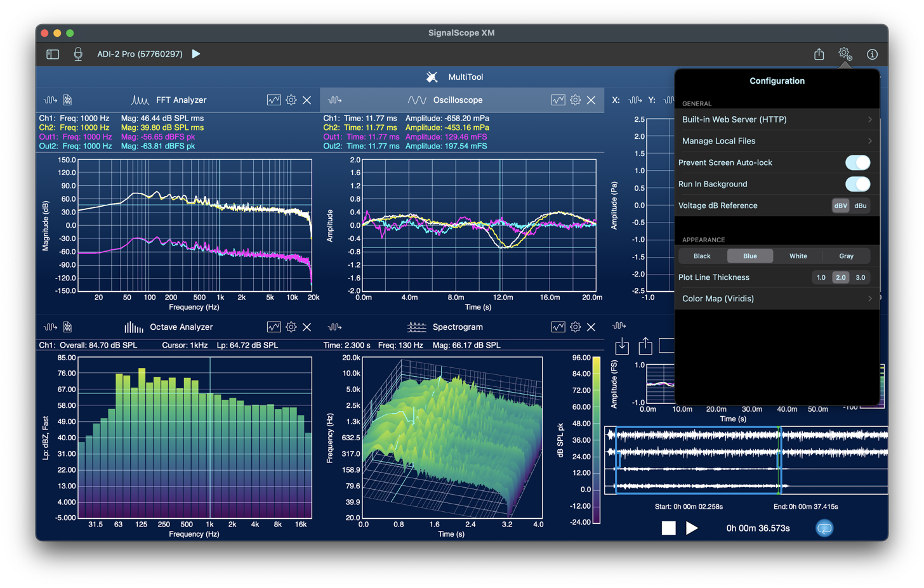The image size is (924, 588).
Task: Click the import file download icon
Action: [x=623, y=346]
